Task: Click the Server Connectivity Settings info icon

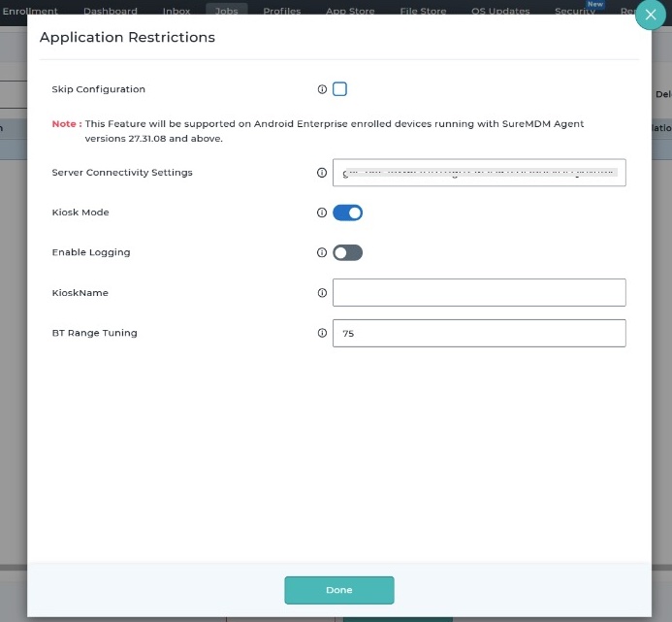Action: coord(322,173)
